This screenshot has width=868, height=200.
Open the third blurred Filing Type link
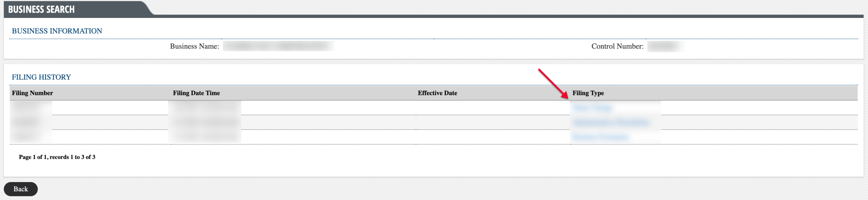[x=600, y=137]
